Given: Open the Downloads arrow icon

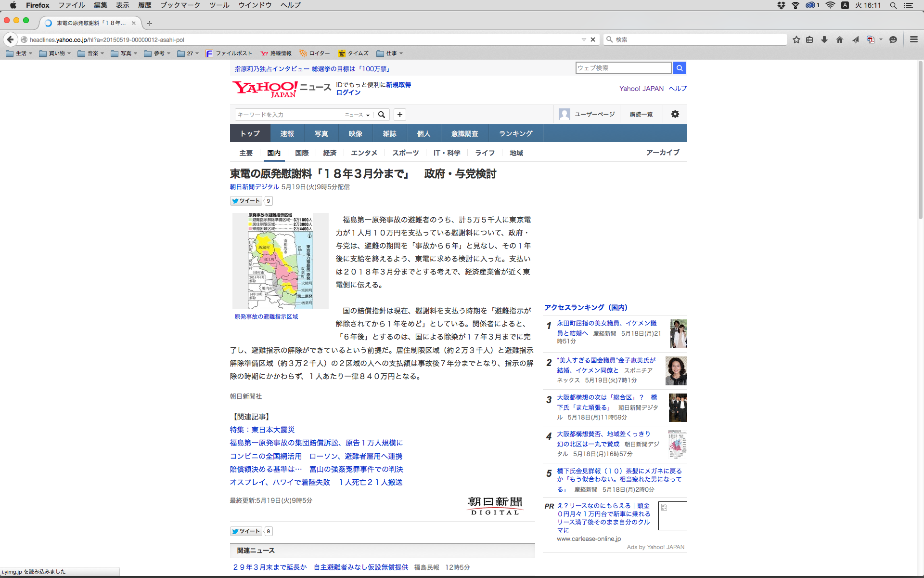Looking at the screenshot, I should point(824,39).
